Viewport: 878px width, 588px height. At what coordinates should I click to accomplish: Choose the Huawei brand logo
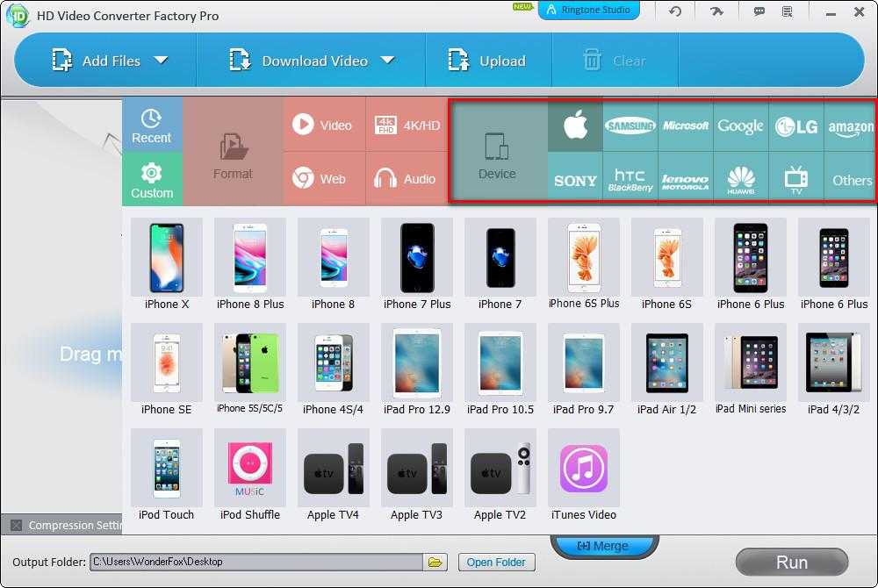click(x=740, y=180)
